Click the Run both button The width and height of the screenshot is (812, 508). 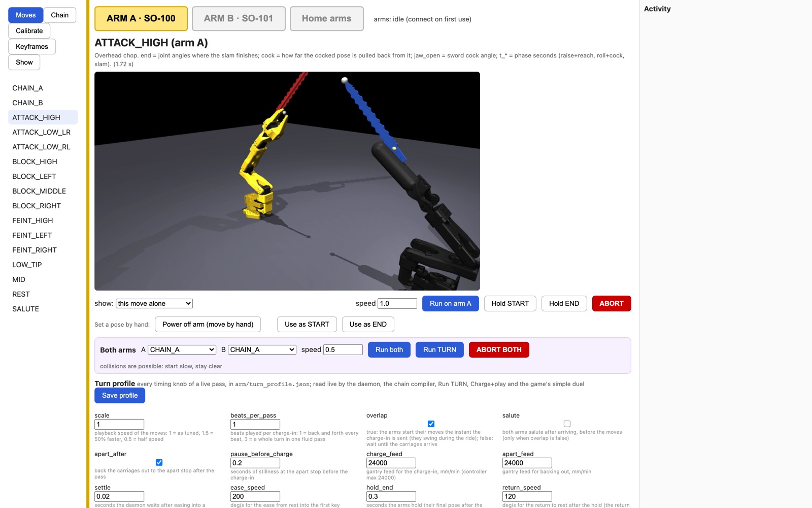389,350
